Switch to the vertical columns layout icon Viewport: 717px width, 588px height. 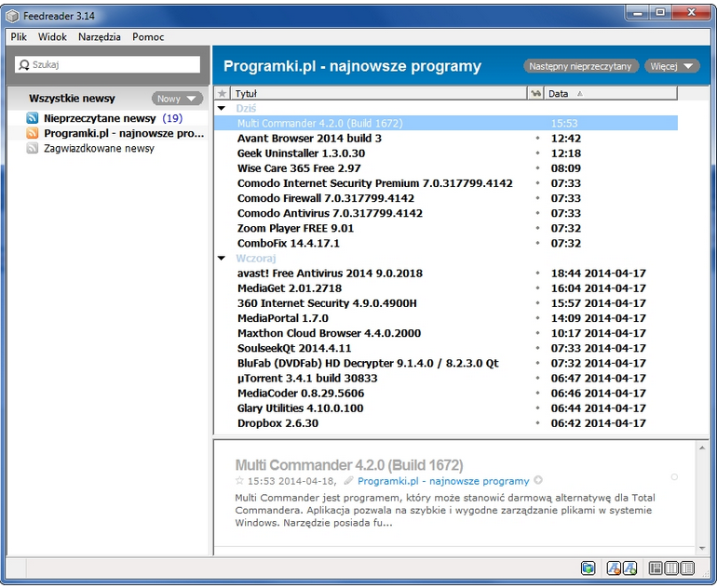tap(671, 568)
